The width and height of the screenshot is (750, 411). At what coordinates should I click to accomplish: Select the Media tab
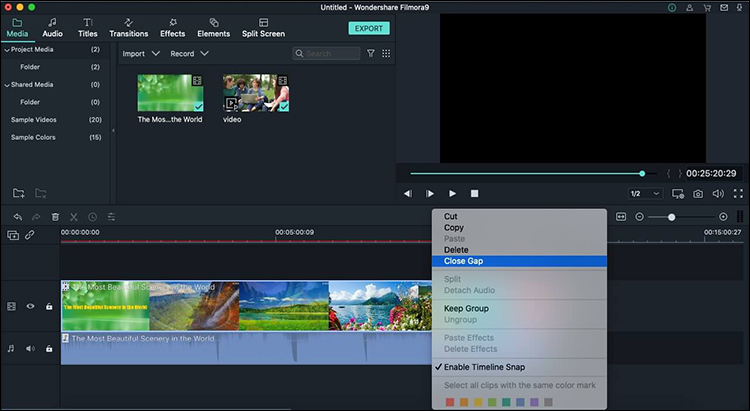[x=17, y=28]
